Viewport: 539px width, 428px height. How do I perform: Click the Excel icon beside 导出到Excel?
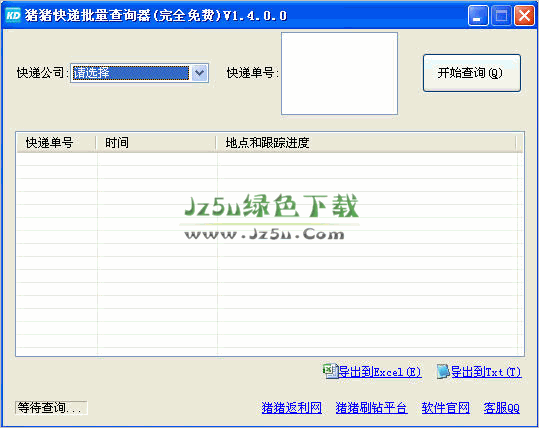330,371
